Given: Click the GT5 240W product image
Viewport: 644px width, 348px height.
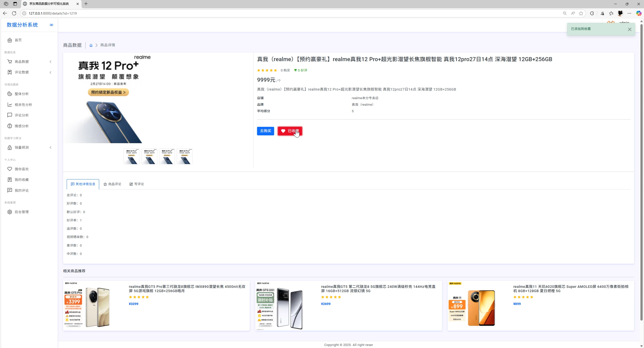Looking at the screenshot, I should pos(280,306).
